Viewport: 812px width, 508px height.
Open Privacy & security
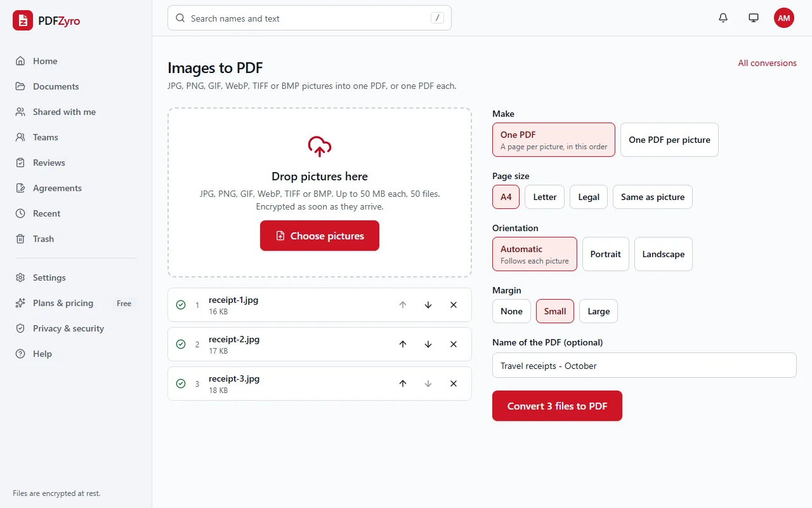click(76, 328)
